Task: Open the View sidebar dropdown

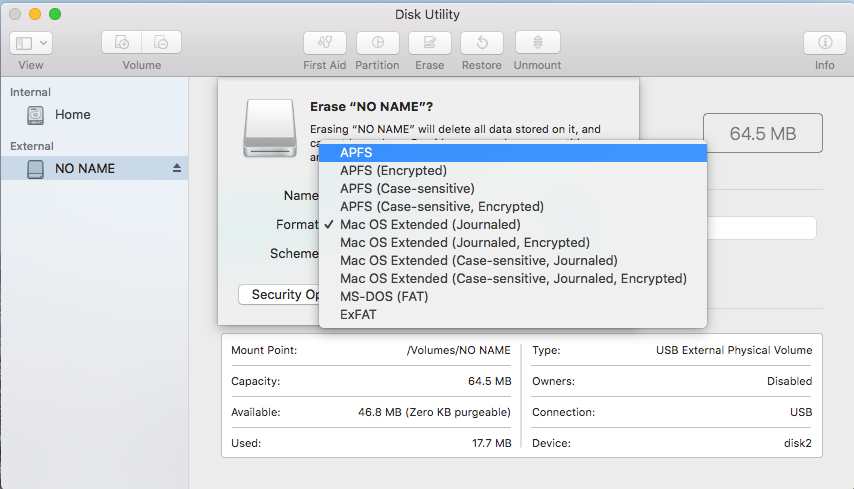Action: pos(31,43)
